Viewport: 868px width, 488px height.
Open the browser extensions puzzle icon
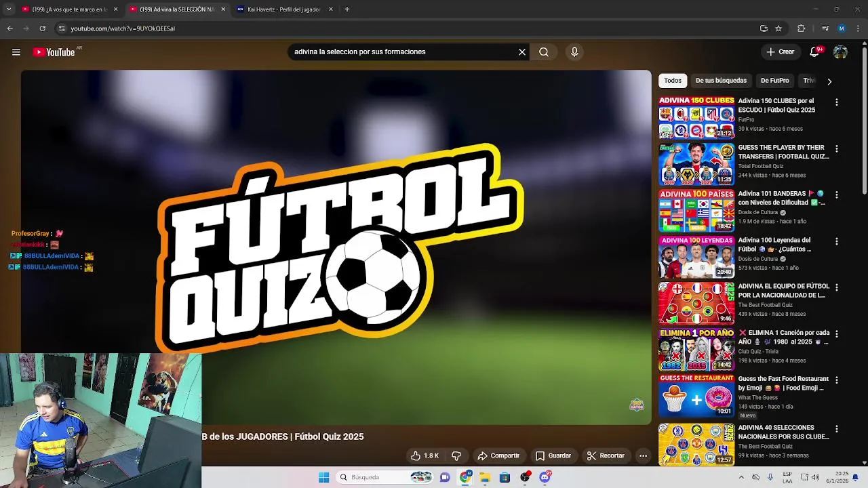click(801, 28)
